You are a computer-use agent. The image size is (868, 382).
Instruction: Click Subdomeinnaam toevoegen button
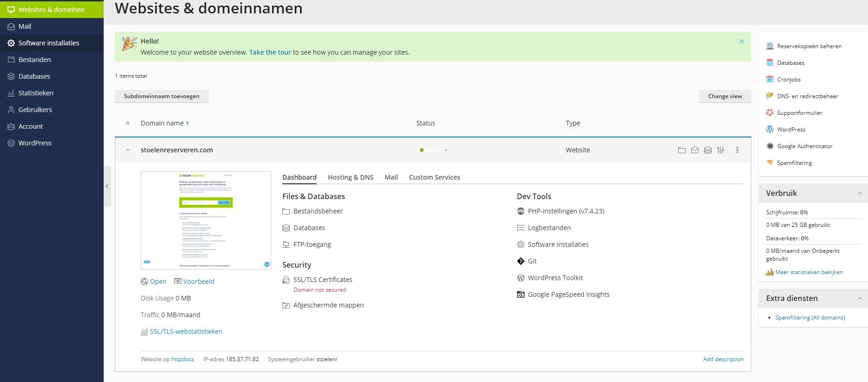click(x=162, y=96)
